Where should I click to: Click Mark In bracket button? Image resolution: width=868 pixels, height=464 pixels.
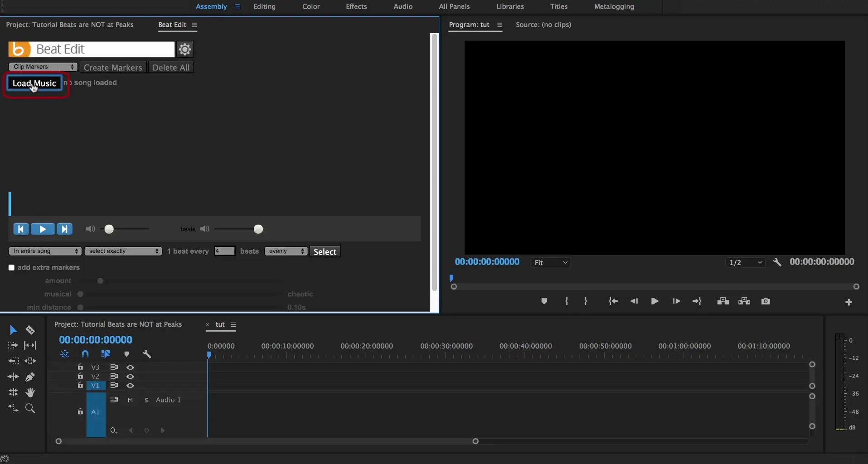tap(567, 301)
